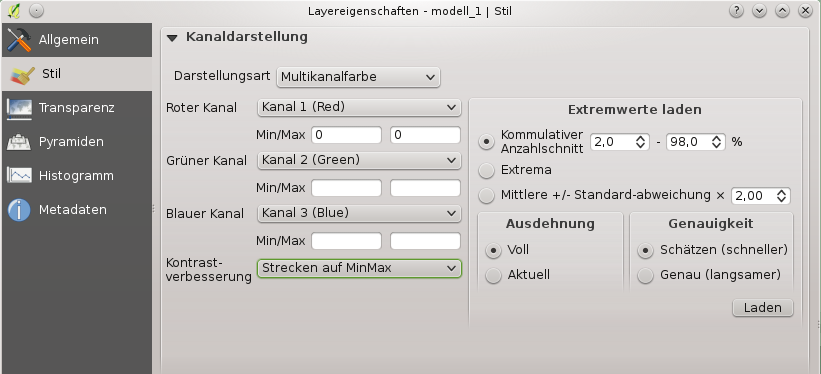
Task: Open the Allgemein settings icon
Action: click(x=19, y=40)
